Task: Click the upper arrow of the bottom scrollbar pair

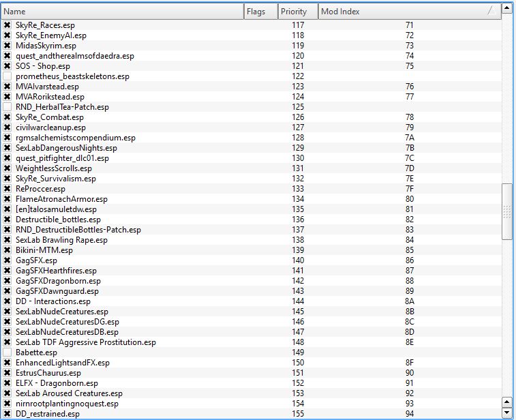Action: pyautogui.click(x=507, y=402)
